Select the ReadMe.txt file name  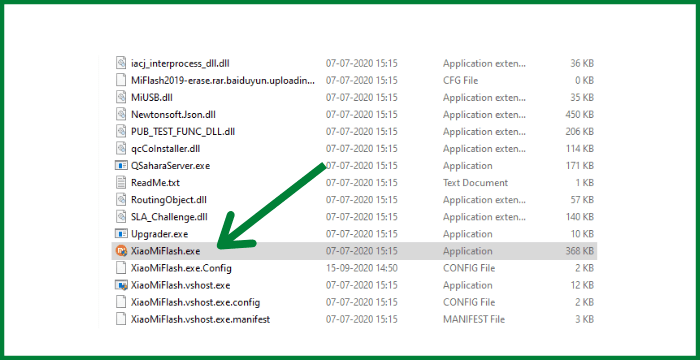click(155, 183)
